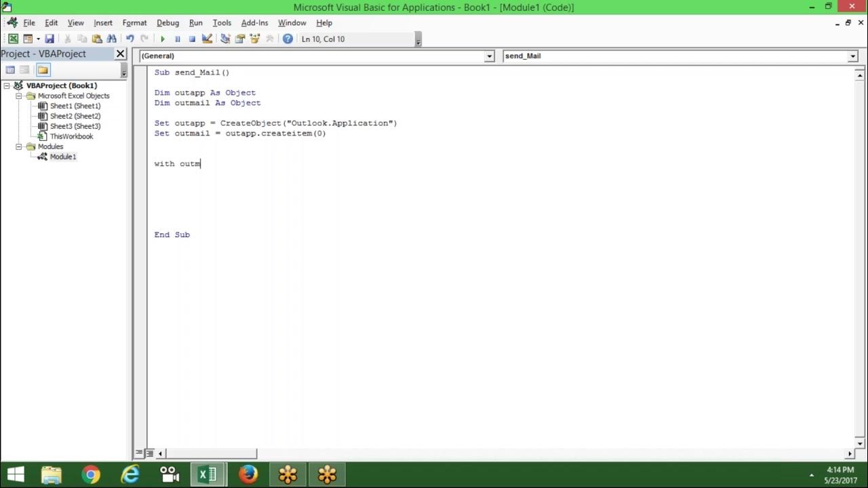868x488 pixels.
Task: Toggle Folders button in Project panel
Action: click(x=43, y=70)
